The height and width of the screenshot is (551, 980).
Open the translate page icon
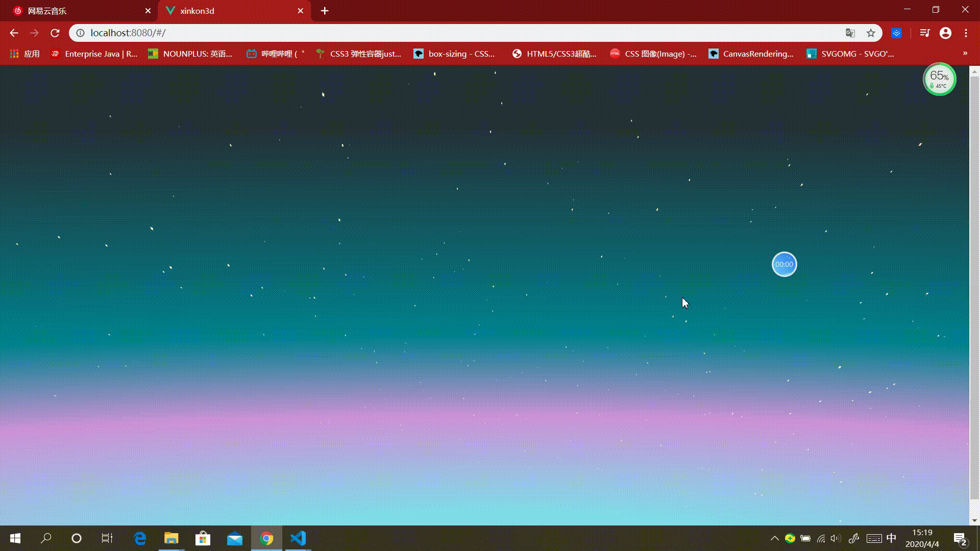pos(850,33)
